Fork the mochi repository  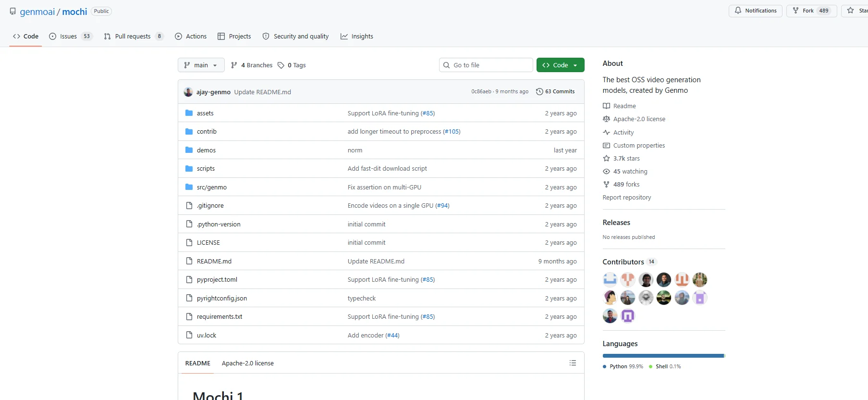click(811, 11)
